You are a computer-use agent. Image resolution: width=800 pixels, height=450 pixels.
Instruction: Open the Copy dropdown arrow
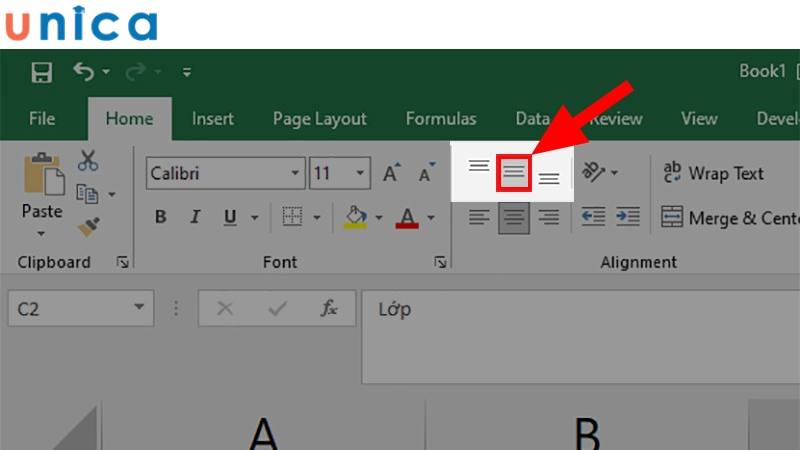(112, 194)
